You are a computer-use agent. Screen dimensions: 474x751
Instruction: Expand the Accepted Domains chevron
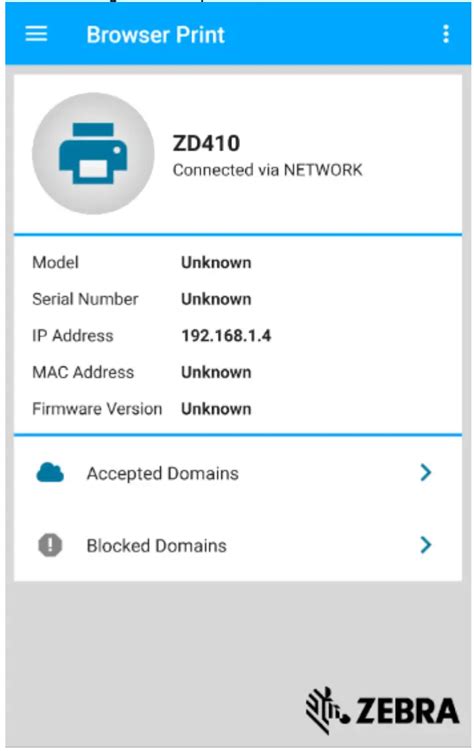pos(426,473)
